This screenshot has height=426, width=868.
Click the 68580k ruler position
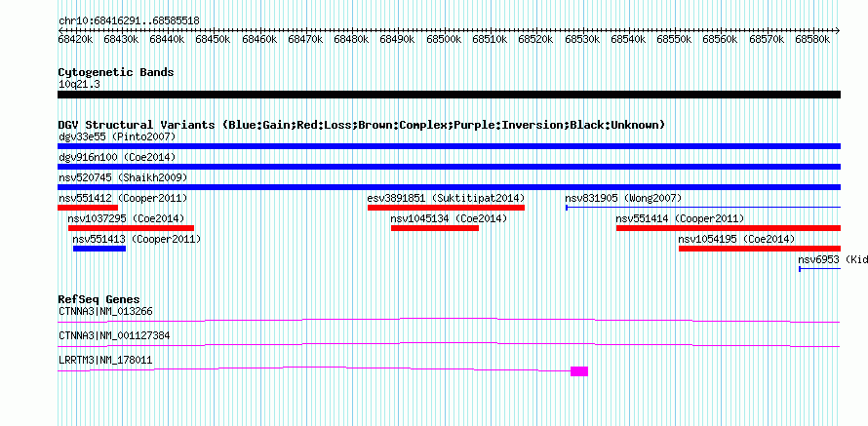pyautogui.click(x=812, y=39)
